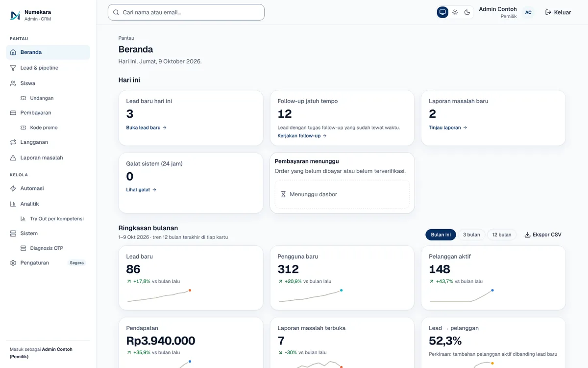Switch to dark theme moon icon
Viewport: 588px width, 368px height.
(467, 12)
